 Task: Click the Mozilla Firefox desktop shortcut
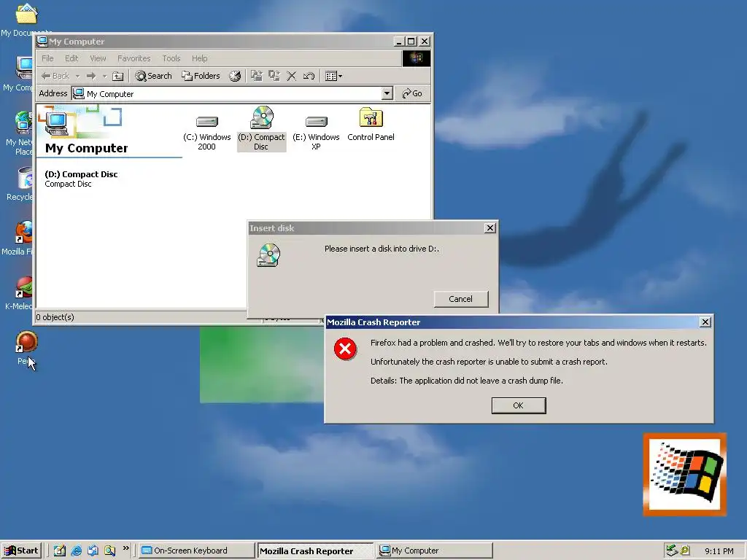coord(24,233)
